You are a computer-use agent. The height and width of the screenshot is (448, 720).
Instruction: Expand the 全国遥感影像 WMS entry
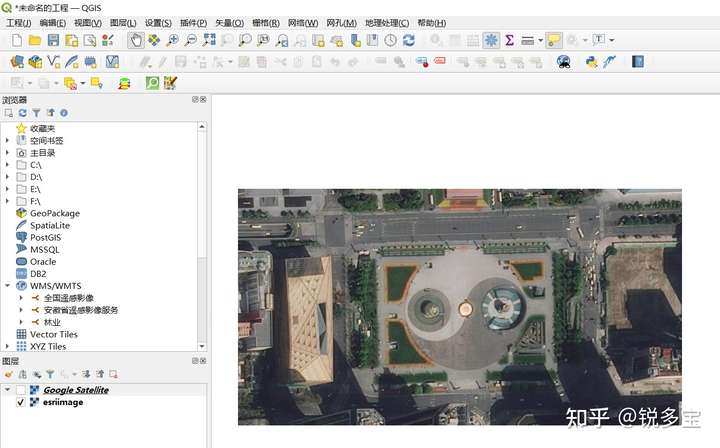point(21,298)
